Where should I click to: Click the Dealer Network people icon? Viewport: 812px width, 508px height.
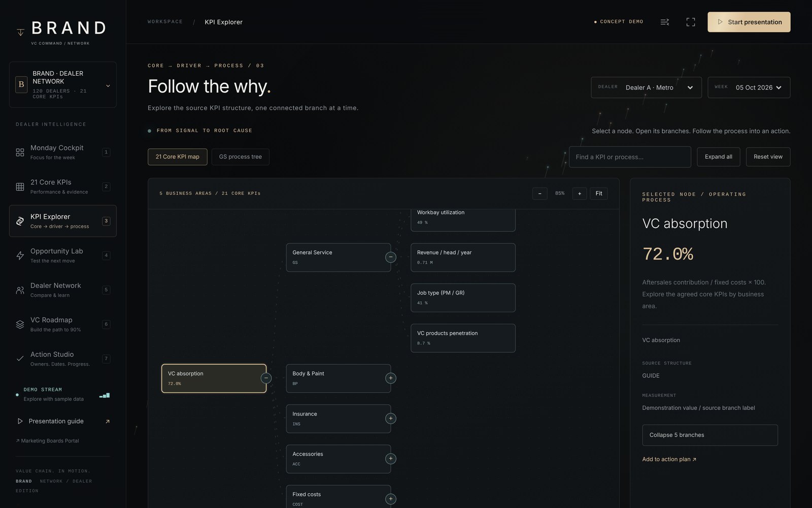(20, 290)
